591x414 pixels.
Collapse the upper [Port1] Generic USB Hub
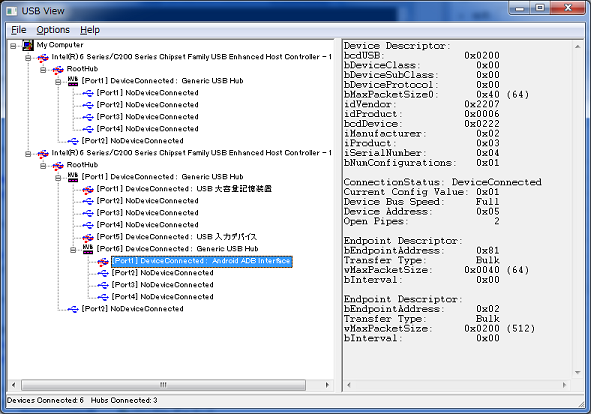58,82
